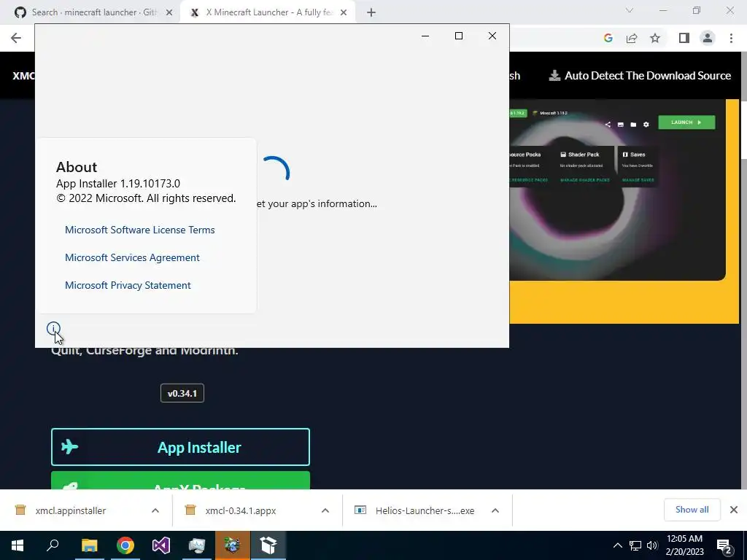Click the monitor icon in the taskbar

coord(197,545)
